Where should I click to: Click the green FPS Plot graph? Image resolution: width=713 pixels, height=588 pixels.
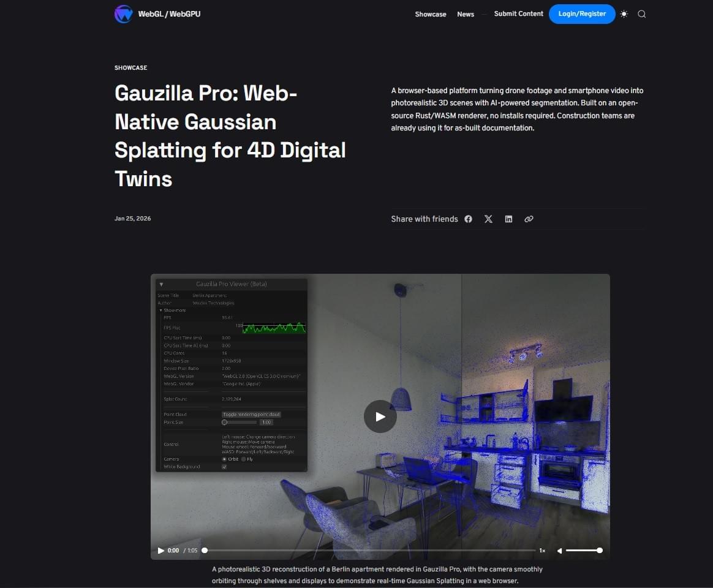click(x=274, y=328)
